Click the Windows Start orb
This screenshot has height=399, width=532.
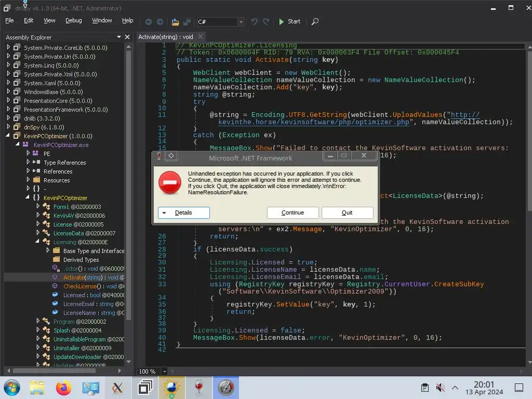[x=12, y=388]
